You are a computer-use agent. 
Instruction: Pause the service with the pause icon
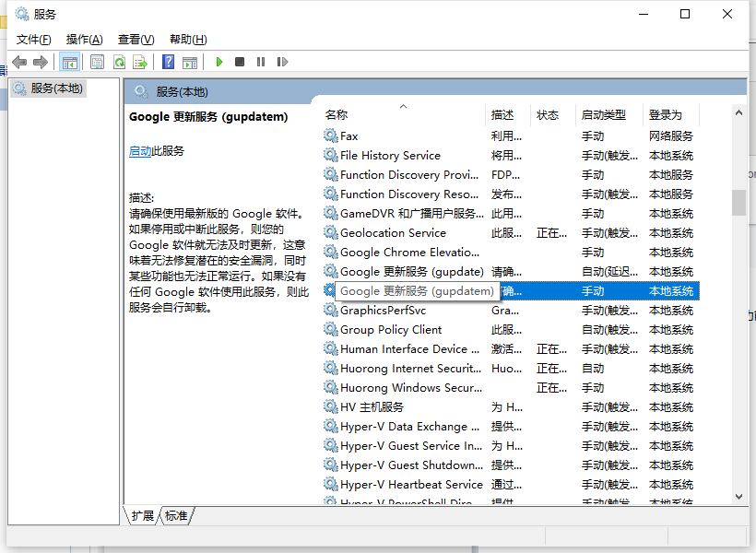coord(261,62)
